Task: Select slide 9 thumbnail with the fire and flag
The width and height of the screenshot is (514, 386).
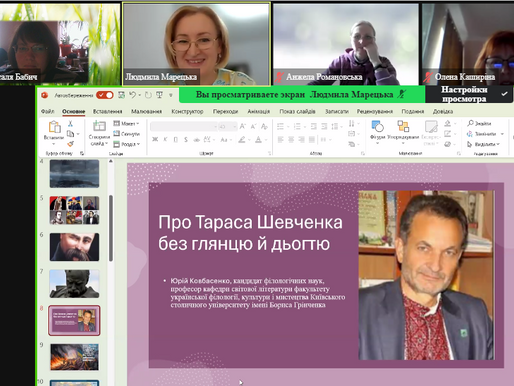Action: [x=74, y=357]
